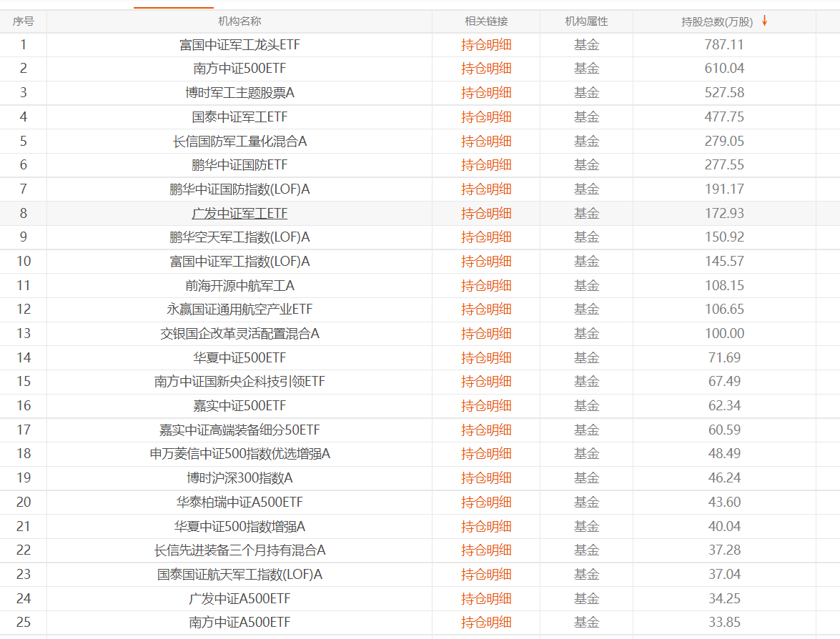840x639 pixels.
Task: Click holdings value 172.93
Action: click(x=724, y=213)
